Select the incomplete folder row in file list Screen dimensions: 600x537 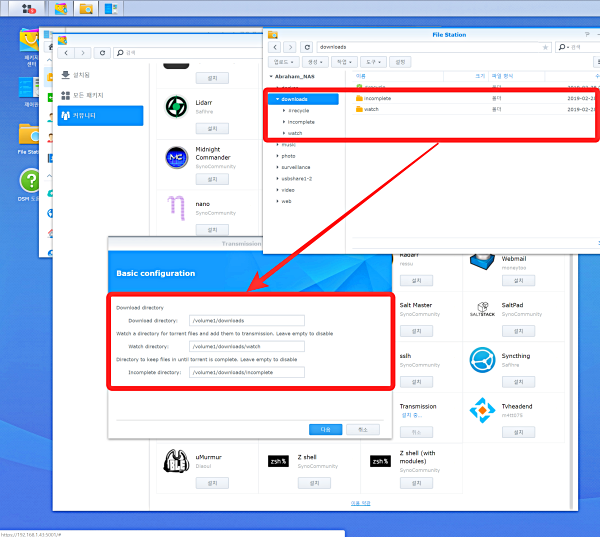click(x=474, y=98)
